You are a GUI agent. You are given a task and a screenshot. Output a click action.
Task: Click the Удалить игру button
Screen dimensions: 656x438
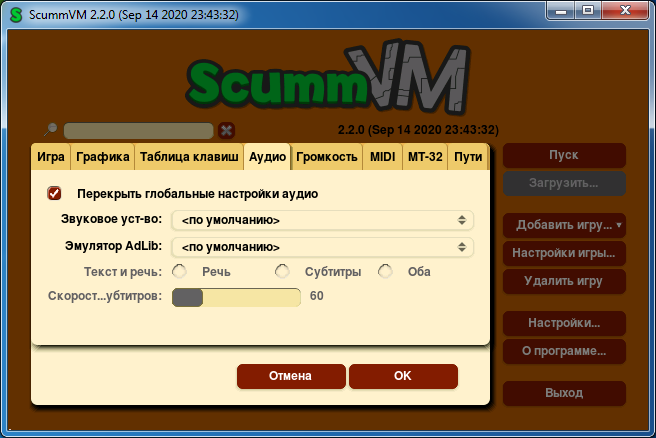564,281
